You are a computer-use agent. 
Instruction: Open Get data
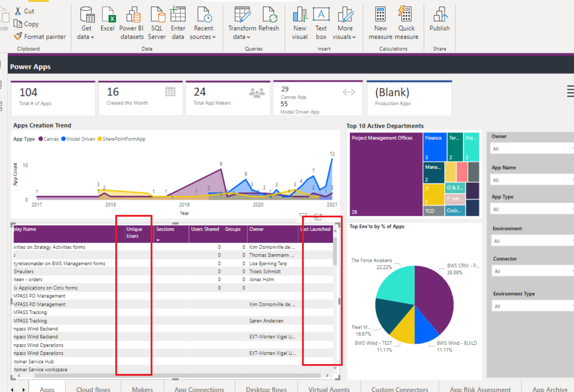coord(85,22)
